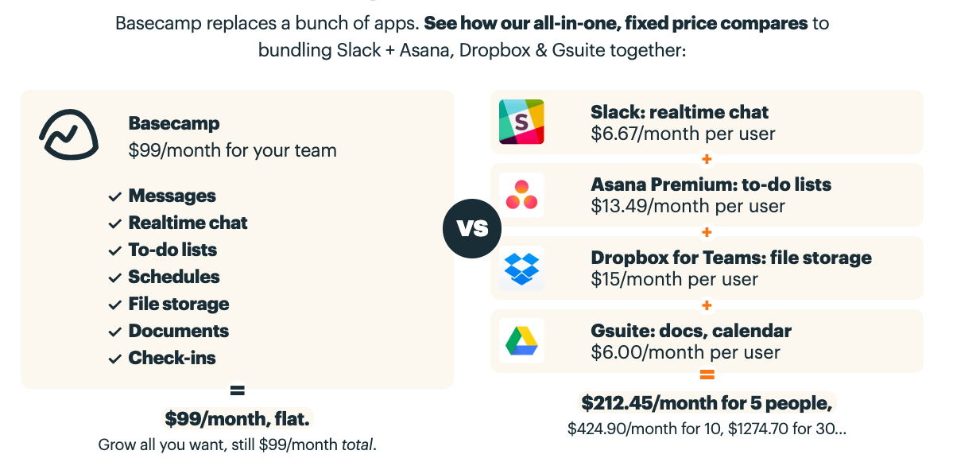
Task: Click the Documents feature item
Action: tap(179, 331)
